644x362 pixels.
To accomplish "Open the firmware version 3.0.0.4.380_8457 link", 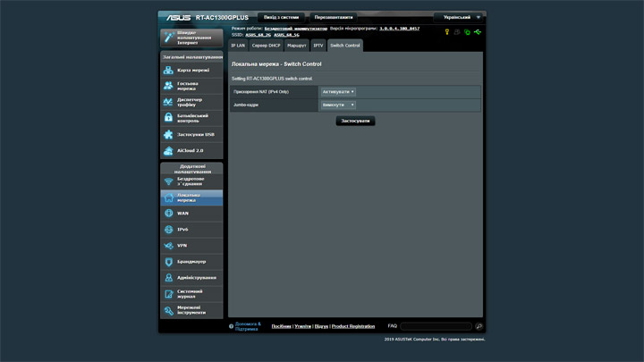I will tap(399, 29).
